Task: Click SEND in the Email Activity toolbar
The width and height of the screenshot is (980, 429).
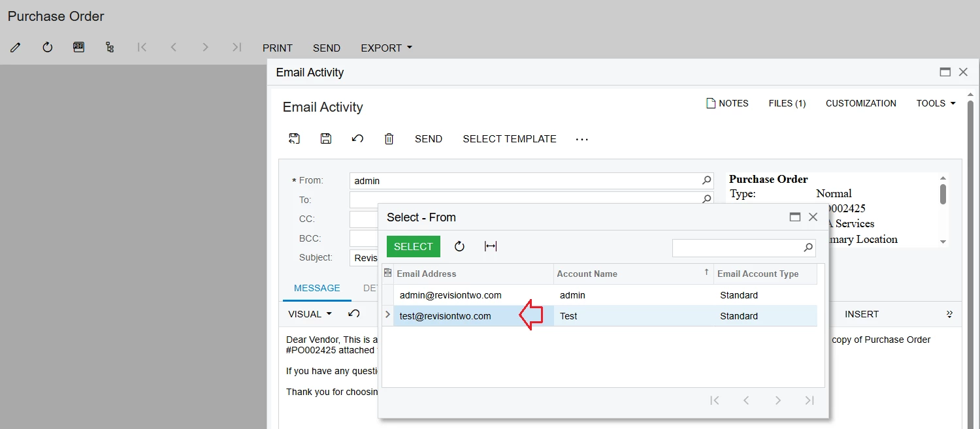Action: point(429,139)
